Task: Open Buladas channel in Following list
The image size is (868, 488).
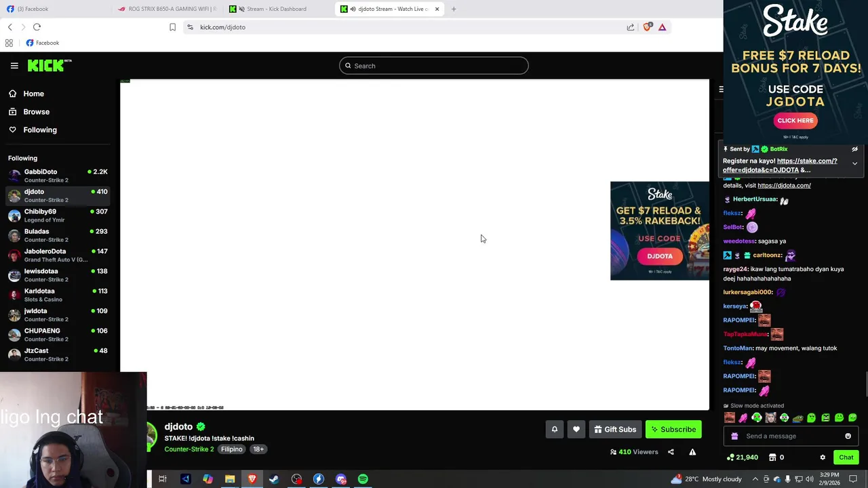Action: tap(58, 235)
